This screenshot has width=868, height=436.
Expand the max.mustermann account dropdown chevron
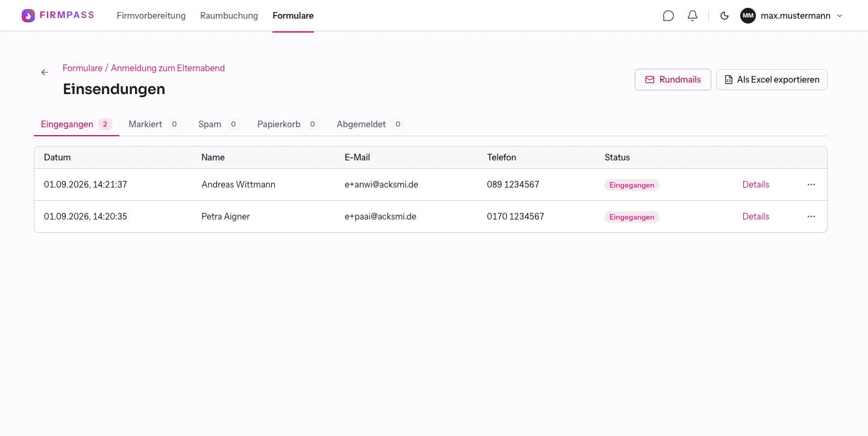click(840, 16)
